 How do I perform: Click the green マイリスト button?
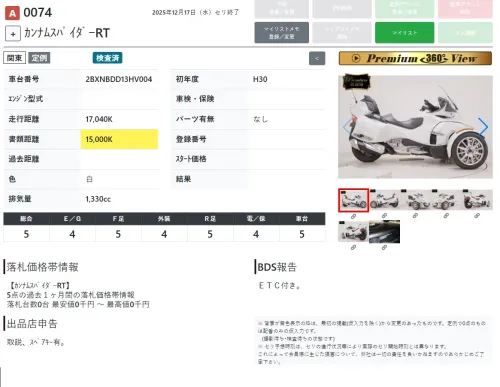click(x=404, y=33)
